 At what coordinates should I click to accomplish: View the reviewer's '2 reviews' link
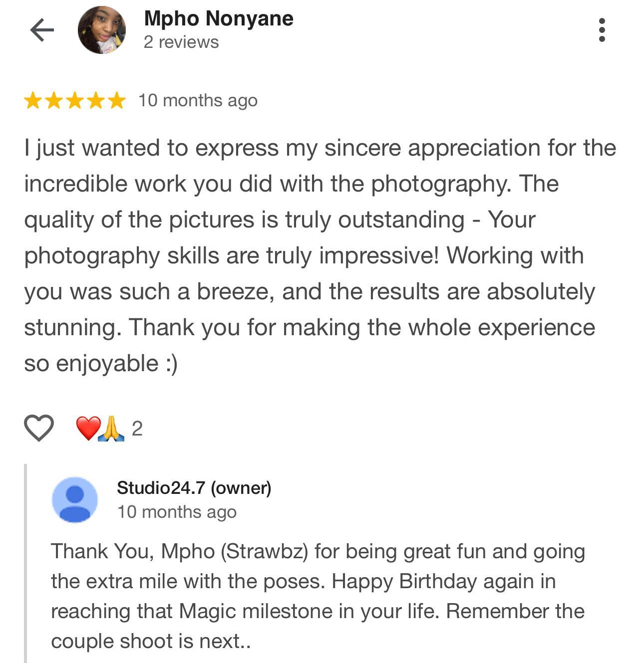(x=181, y=42)
